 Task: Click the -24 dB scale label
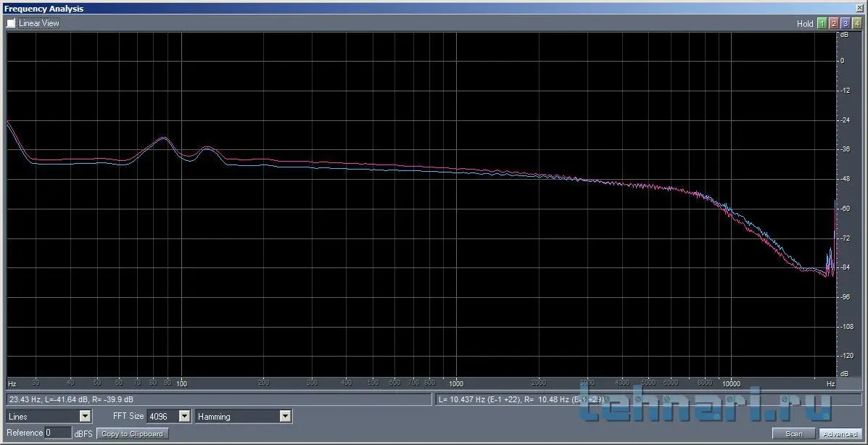846,120
